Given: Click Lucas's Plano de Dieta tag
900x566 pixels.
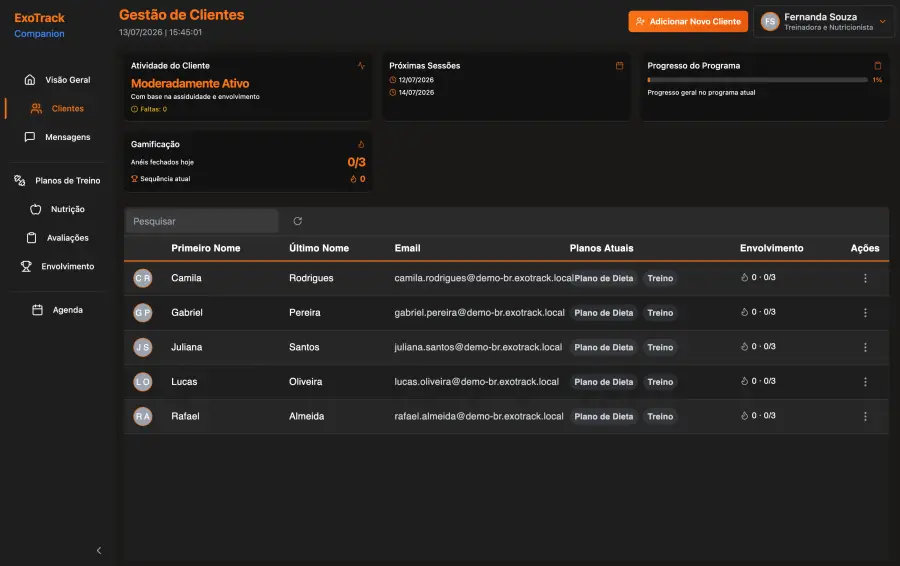Looking at the screenshot, I should click(603, 382).
